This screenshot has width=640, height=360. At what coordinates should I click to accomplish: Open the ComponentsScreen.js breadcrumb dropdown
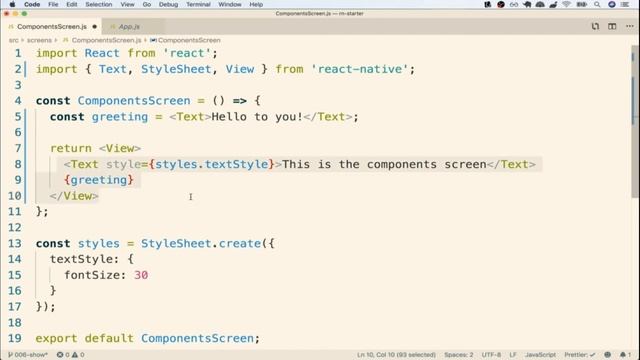click(x=106, y=40)
